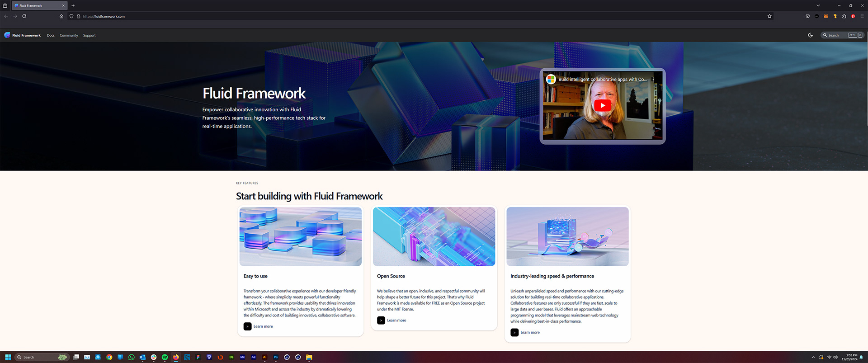Screen dimensions: 868x363
Task: Open a new tab with the plus button
Action: click(x=73, y=5)
